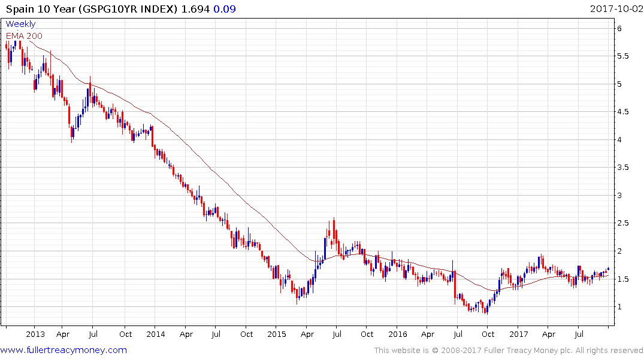Click the 2015 x-axis label
The width and height of the screenshot is (644, 359).
(x=276, y=334)
